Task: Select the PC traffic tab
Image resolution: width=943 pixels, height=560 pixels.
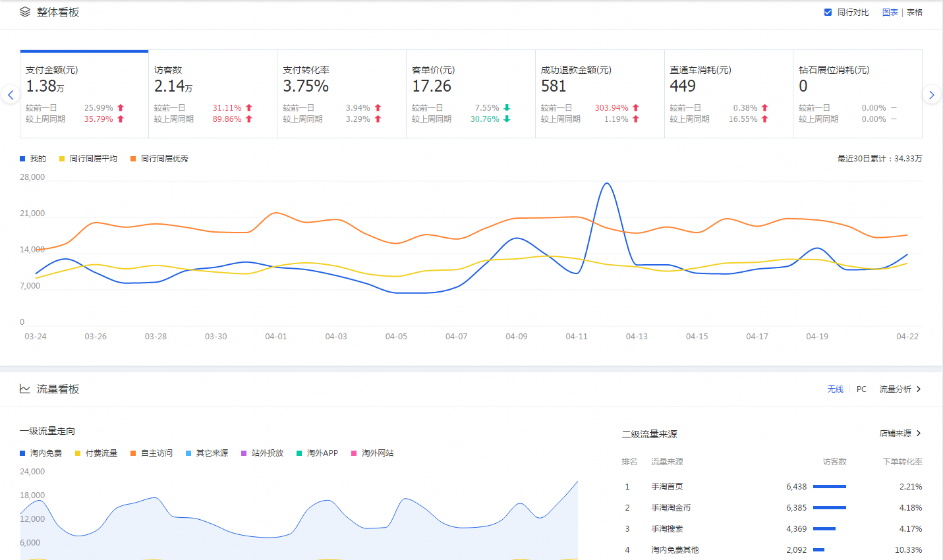Action: tap(861, 389)
